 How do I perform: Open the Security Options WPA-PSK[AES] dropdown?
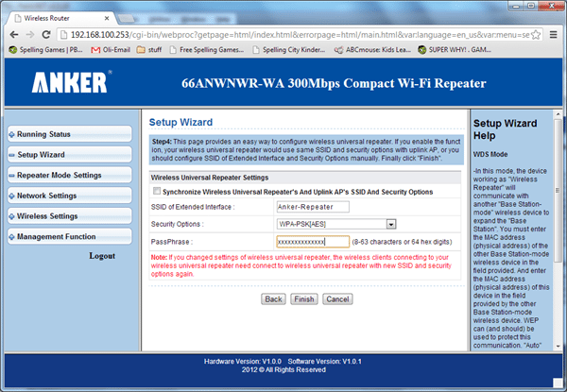click(336, 225)
